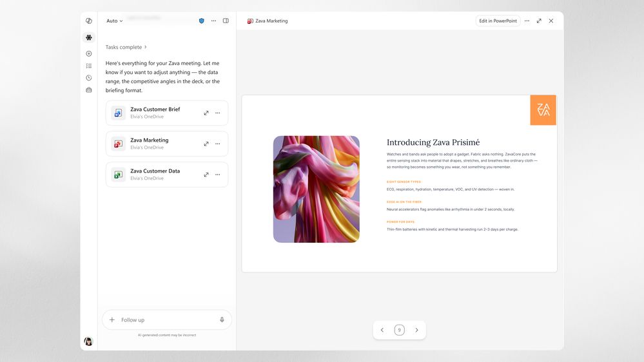The image size is (644, 362).
Task: Activate the microphone dictation icon
Action: click(x=222, y=319)
